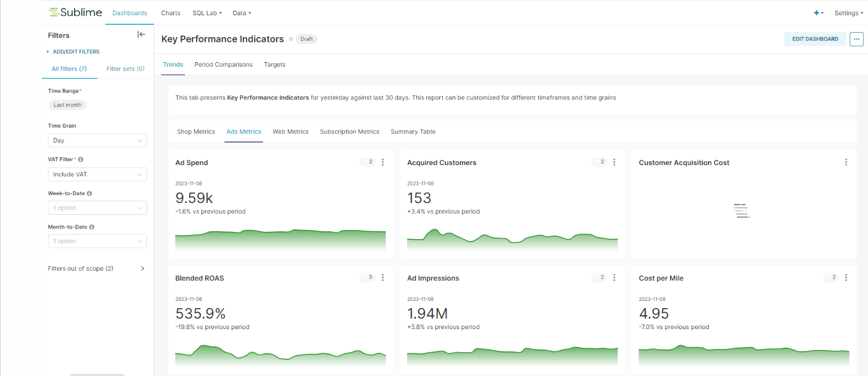
Task: Click the Acquired Customers sparkline chart
Action: [x=512, y=240]
